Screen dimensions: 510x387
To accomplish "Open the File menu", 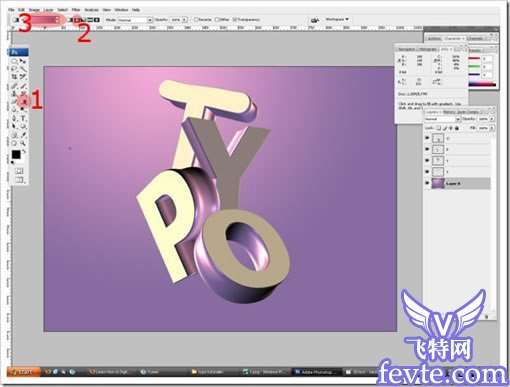I will [x=11, y=10].
